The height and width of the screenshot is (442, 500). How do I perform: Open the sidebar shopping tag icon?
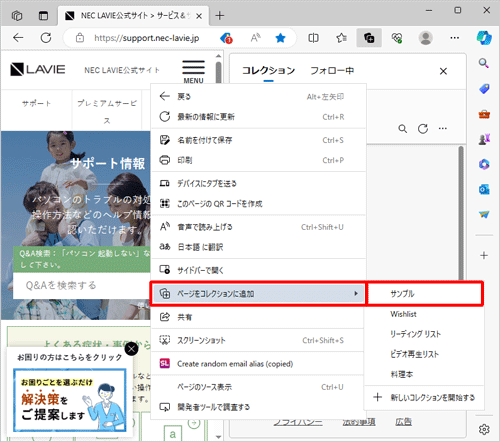484,89
